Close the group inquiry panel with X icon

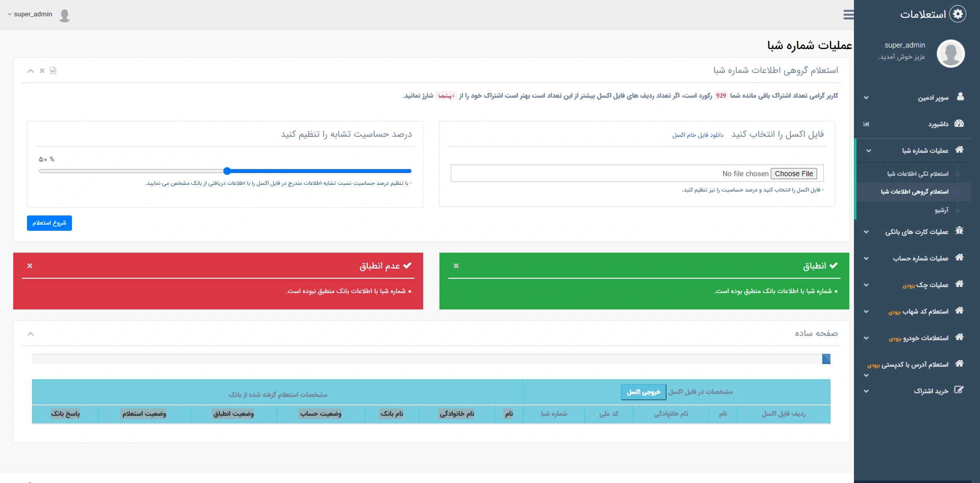pyautogui.click(x=42, y=71)
